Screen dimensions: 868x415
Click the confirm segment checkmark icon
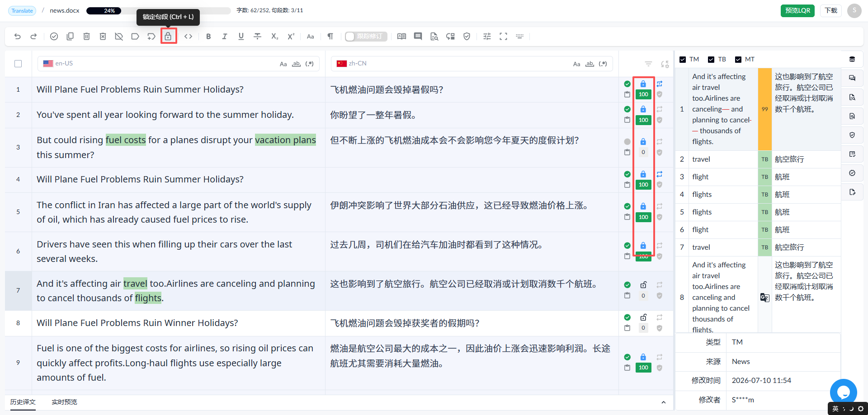point(54,37)
